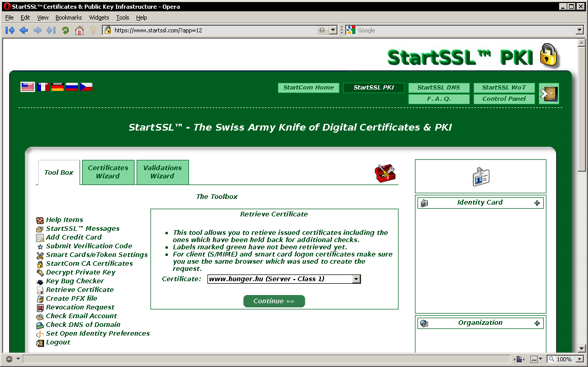
Task: Open the home page via house icon
Action: pyautogui.click(x=79, y=30)
